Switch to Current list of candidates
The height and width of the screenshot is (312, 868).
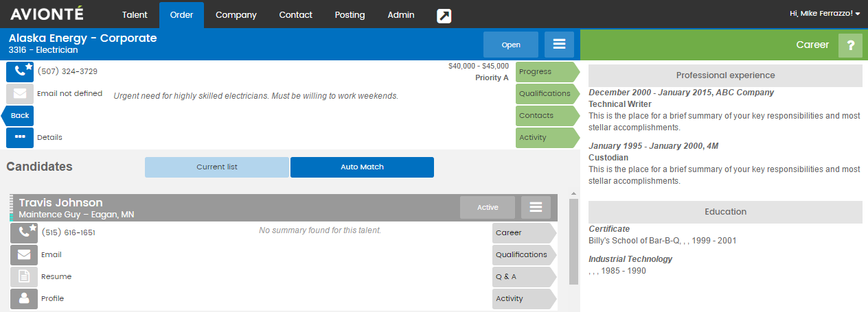tap(217, 167)
